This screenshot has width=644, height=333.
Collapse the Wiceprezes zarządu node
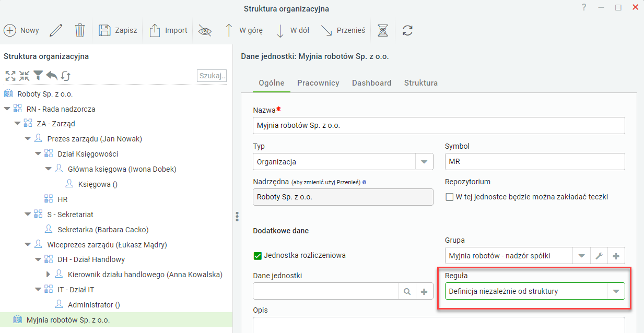tap(28, 245)
